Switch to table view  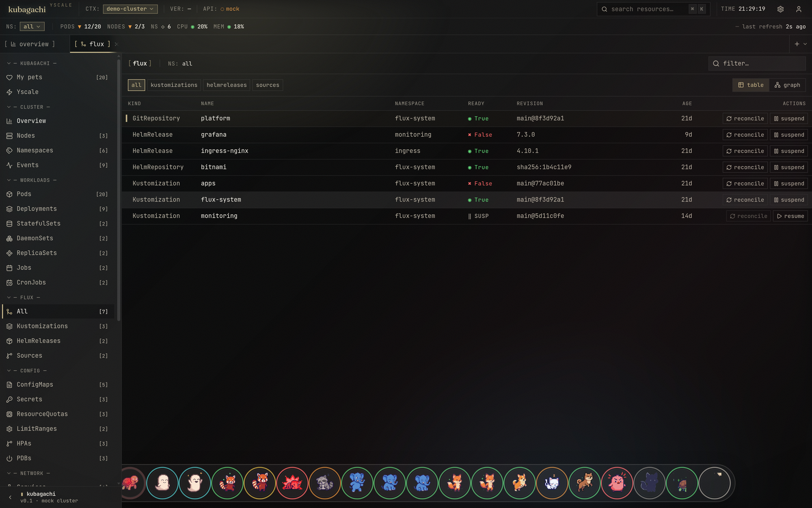pos(751,85)
